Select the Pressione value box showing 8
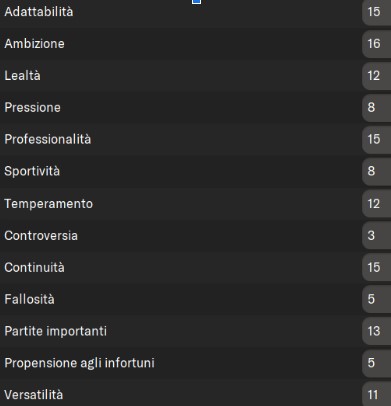 [x=377, y=107]
